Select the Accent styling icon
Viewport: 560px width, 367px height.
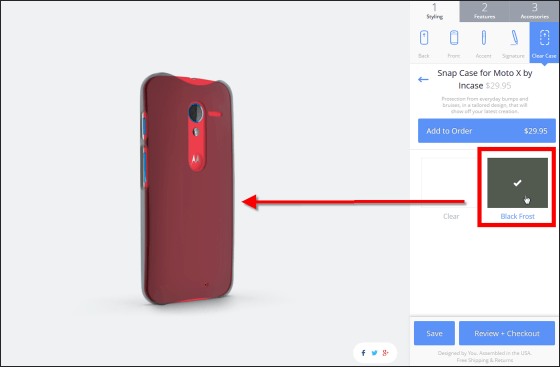[484, 38]
